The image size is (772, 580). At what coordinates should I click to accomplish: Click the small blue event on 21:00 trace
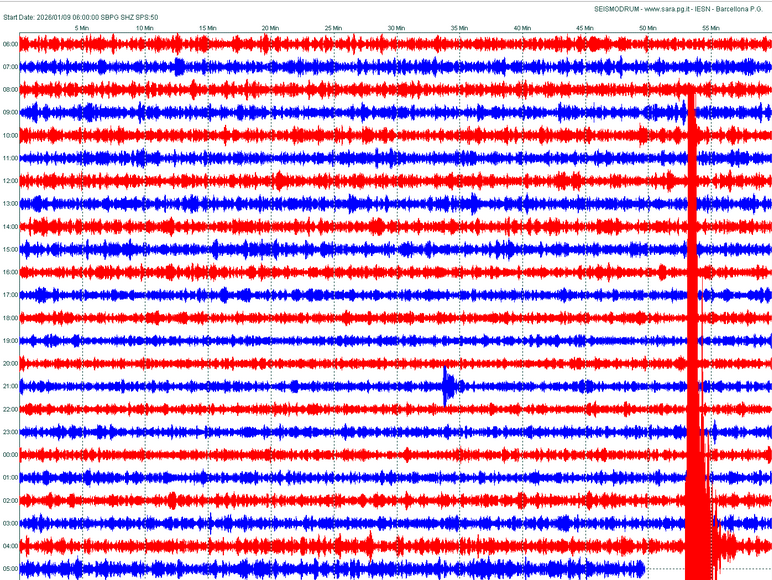tap(448, 386)
